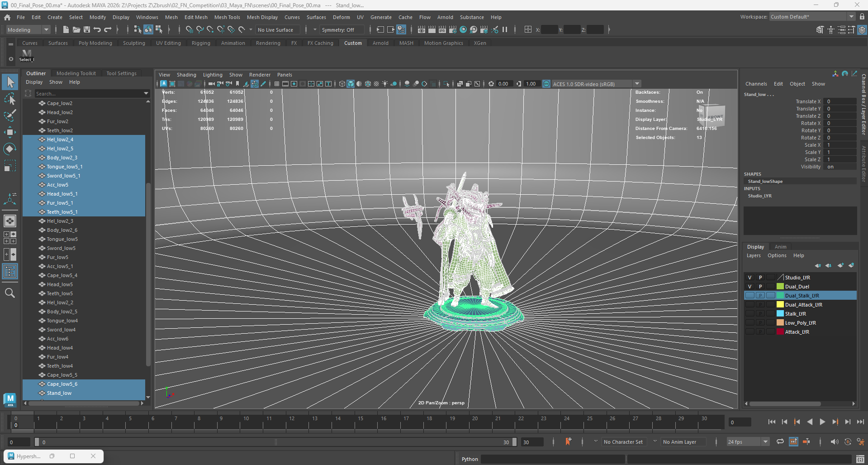The image size is (868, 465).
Task: Expand the Workspace Custom Default dropdown
Action: click(x=851, y=17)
